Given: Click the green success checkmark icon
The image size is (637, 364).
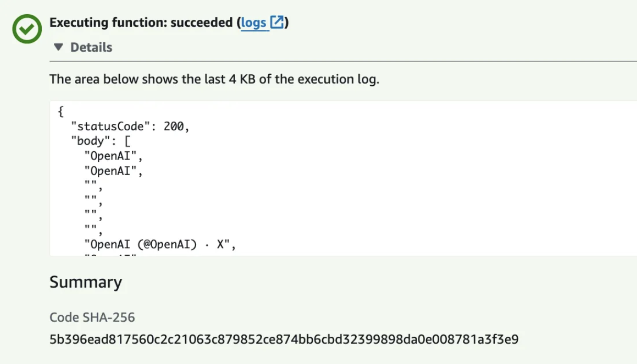Looking at the screenshot, I should pos(27,29).
